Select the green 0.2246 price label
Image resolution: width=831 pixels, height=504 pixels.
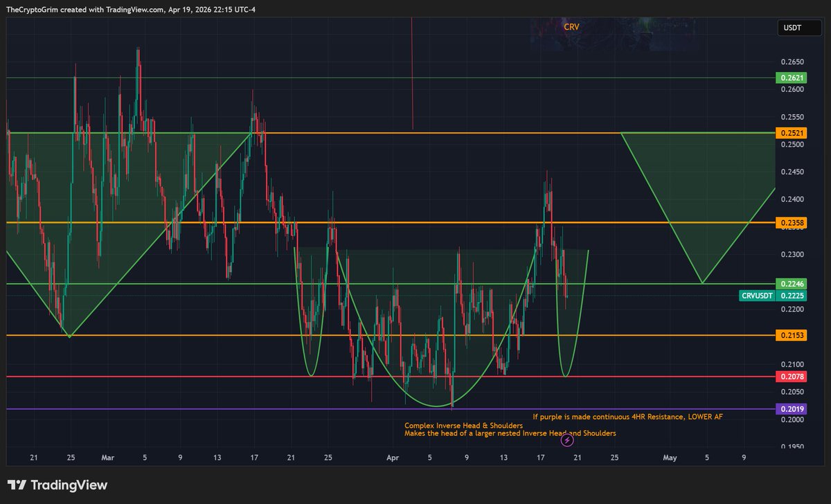[792, 284]
